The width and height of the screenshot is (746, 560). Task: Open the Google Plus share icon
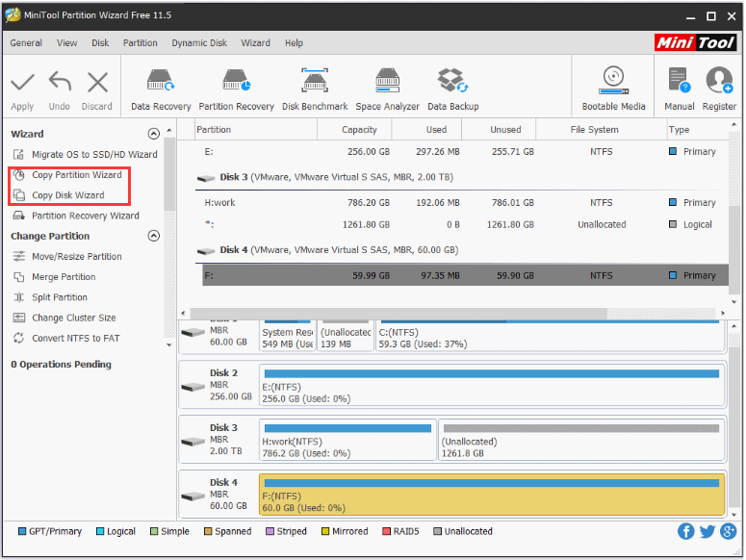tap(728, 531)
